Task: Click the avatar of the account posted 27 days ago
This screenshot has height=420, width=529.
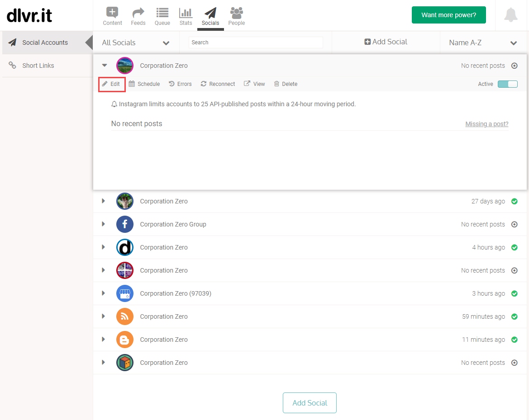Action: pyautogui.click(x=125, y=201)
